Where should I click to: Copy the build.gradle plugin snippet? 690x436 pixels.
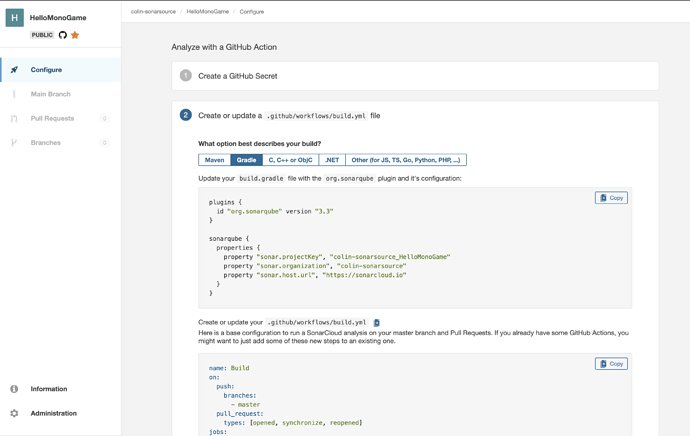pyautogui.click(x=611, y=198)
